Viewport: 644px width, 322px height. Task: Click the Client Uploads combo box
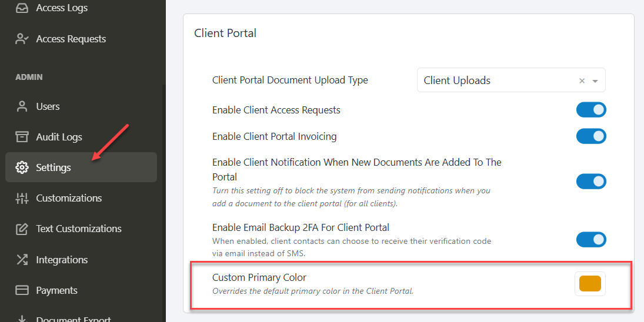[511, 80]
